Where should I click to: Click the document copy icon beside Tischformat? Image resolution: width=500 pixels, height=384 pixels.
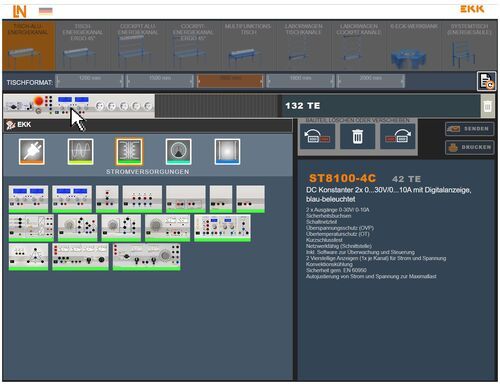tap(486, 81)
